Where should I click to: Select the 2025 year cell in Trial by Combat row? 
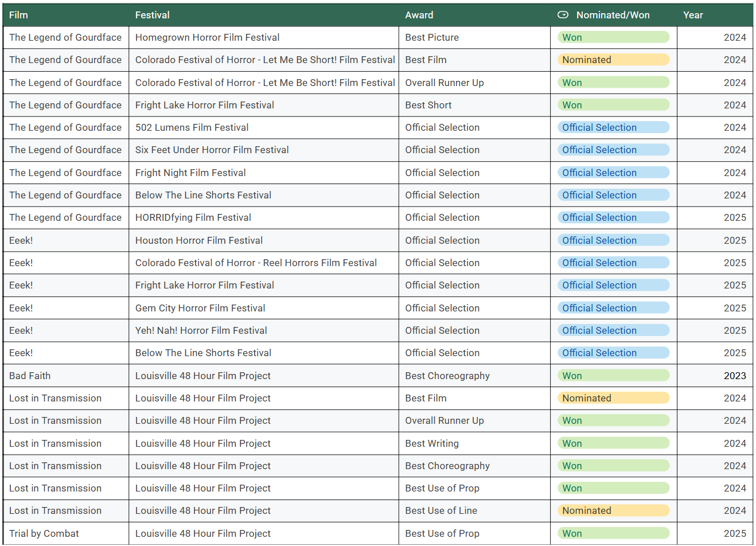[x=715, y=533]
